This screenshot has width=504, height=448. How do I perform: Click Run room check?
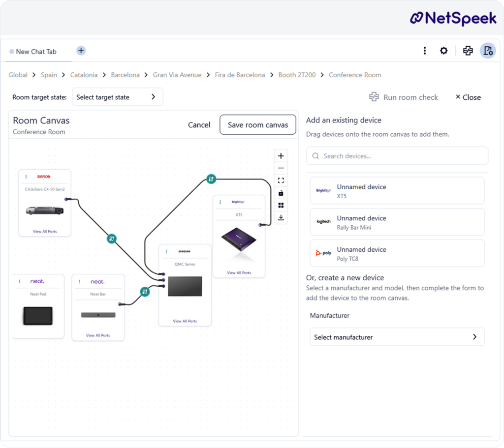pos(404,97)
